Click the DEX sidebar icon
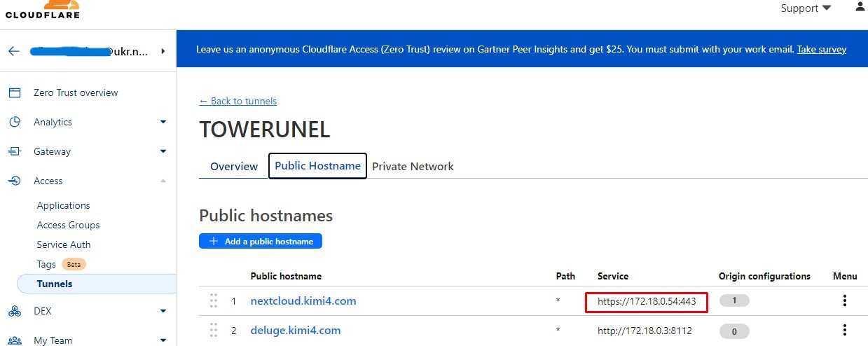 coord(14,311)
